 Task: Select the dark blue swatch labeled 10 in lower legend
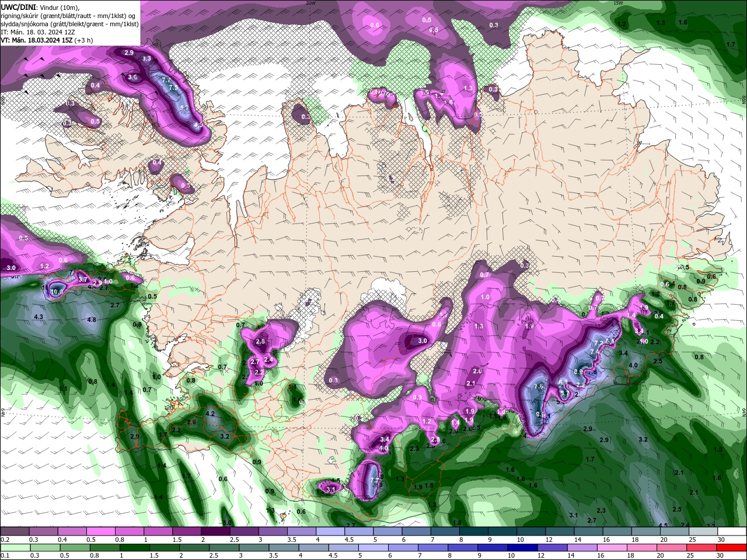tap(522, 548)
